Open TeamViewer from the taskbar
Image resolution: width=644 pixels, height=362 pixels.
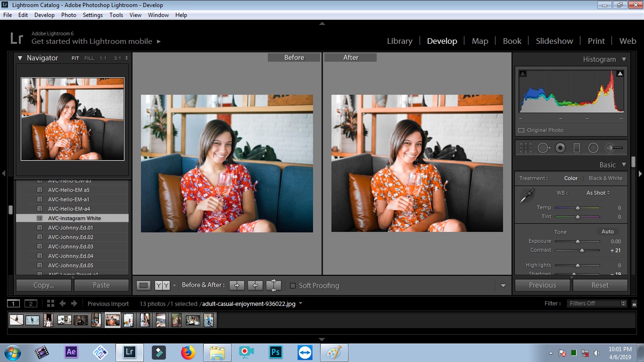coord(305,352)
